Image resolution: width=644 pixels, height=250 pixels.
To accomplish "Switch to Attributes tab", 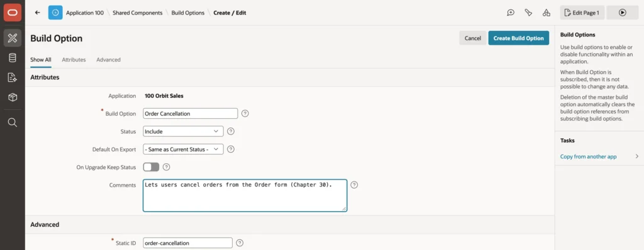I will (x=74, y=60).
